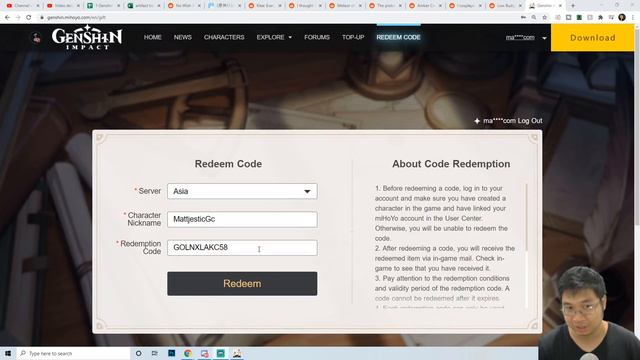Screen dimensions: 640x360
Task: Click the browser back arrow
Action: 7,18
